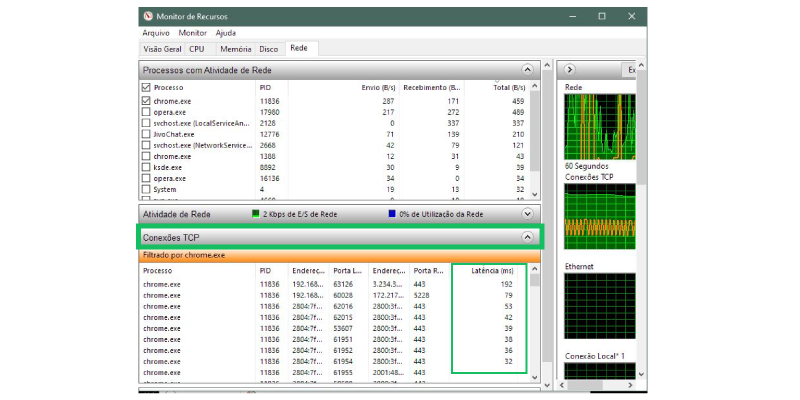Collapse the Processos com Atividade de Rede section
Screen dimensions: 800x400
coord(527,70)
